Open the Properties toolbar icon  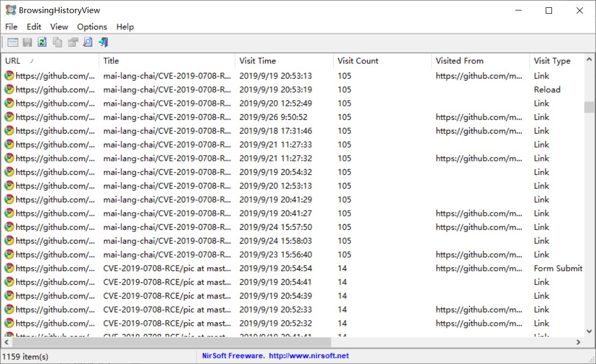click(x=73, y=42)
